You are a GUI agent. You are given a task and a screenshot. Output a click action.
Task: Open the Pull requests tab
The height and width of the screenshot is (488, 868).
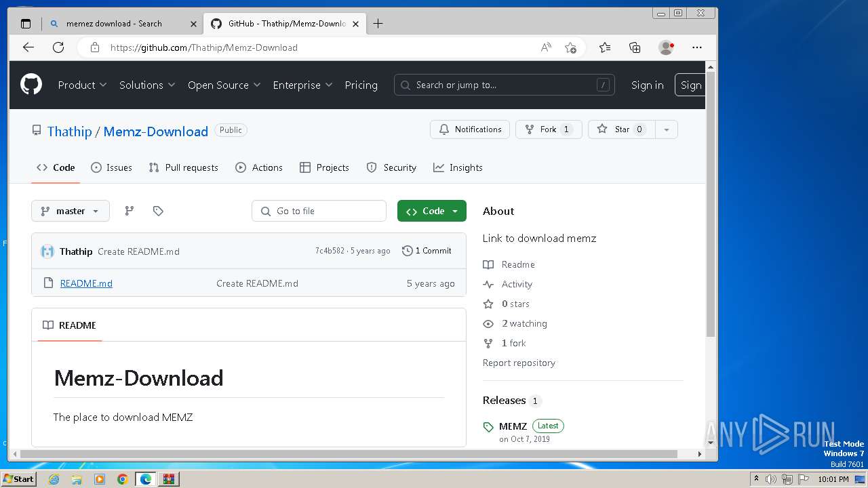(183, 167)
